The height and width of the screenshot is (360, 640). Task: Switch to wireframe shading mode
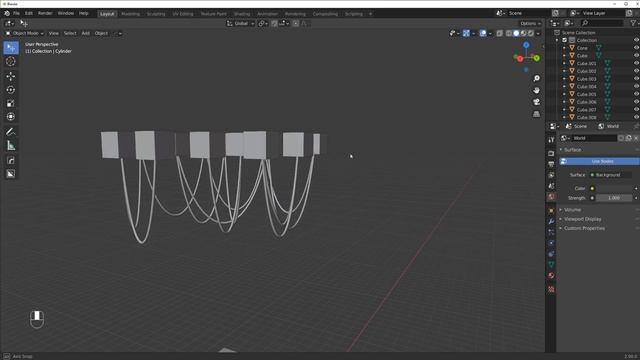click(x=509, y=33)
